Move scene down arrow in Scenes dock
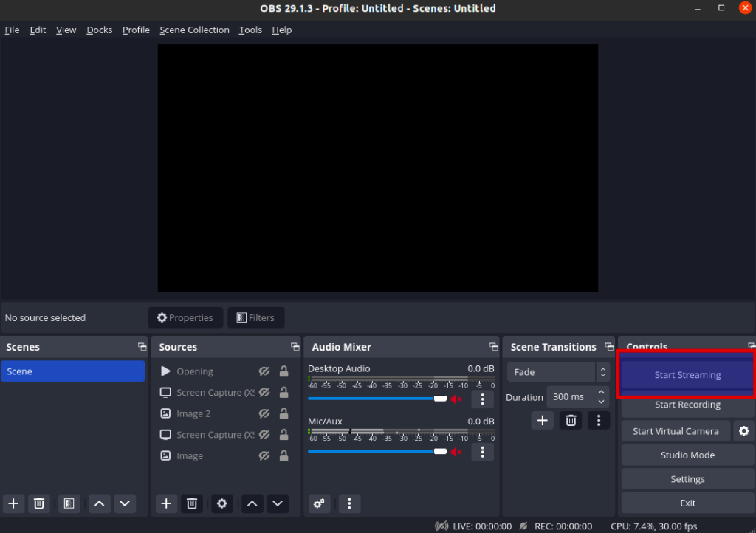 tap(125, 503)
